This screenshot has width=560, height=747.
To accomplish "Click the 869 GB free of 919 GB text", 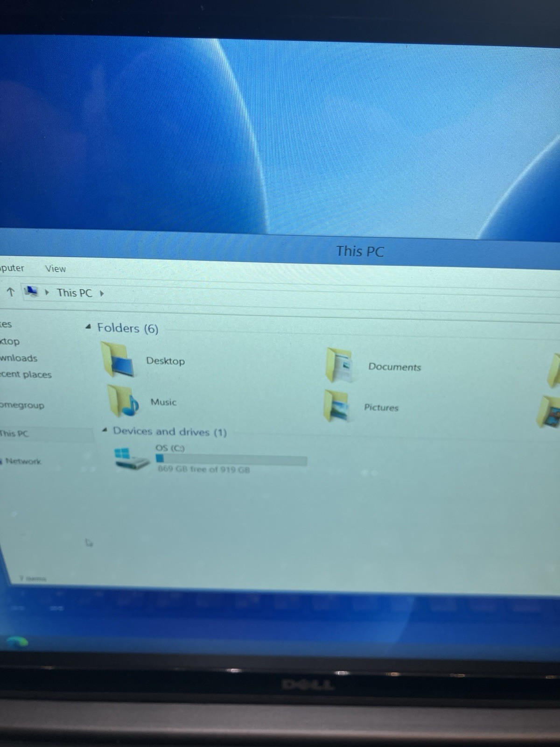I will click(x=203, y=469).
